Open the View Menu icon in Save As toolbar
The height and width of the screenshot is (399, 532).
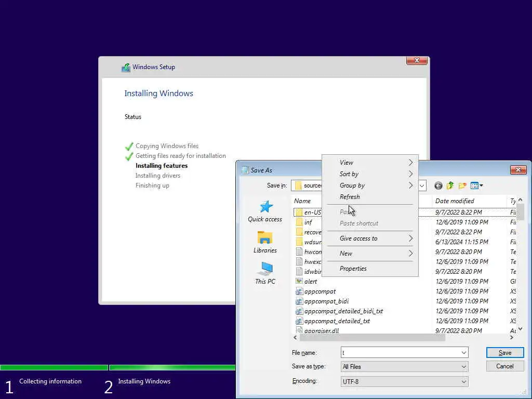point(476,185)
